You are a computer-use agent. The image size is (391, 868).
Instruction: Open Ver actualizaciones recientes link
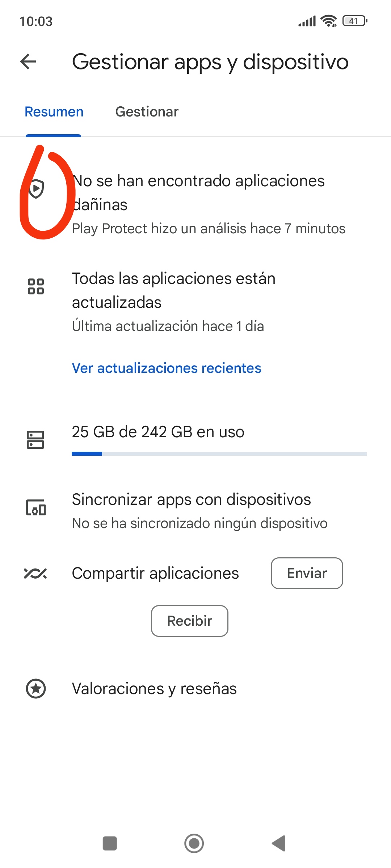tap(167, 368)
